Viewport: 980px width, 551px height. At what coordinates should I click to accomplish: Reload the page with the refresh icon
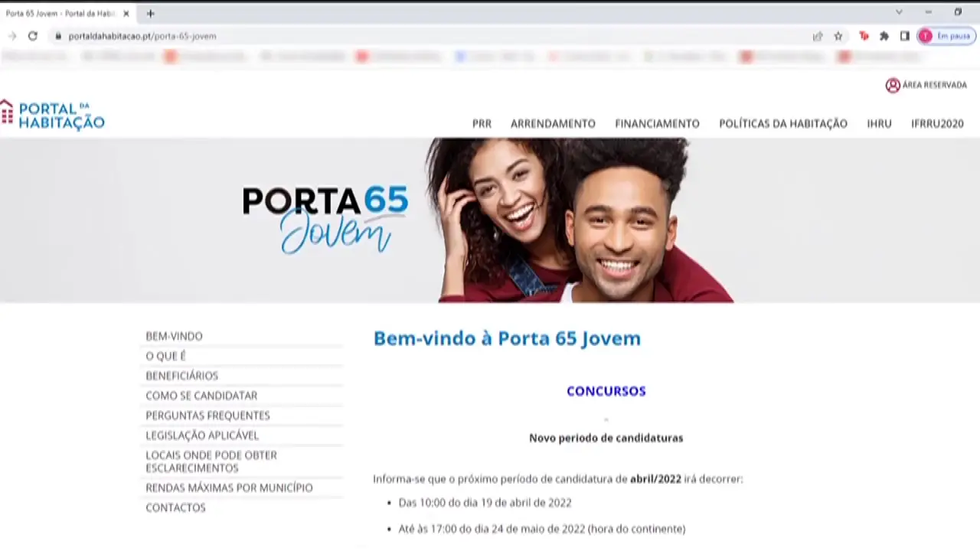click(x=32, y=36)
